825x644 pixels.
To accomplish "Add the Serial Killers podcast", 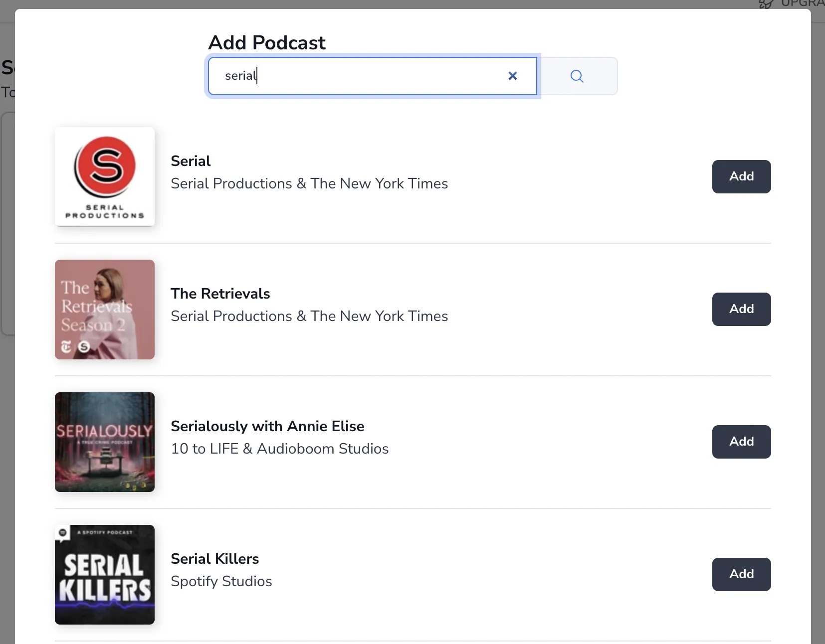I will 741,574.
